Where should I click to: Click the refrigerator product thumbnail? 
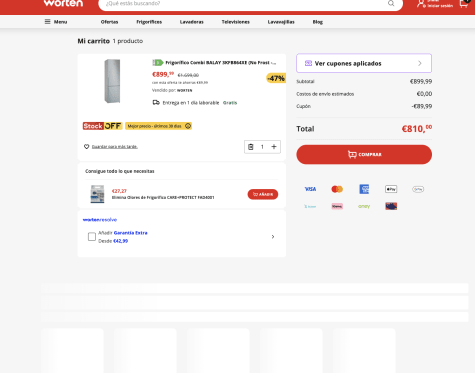tap(112, 81)
